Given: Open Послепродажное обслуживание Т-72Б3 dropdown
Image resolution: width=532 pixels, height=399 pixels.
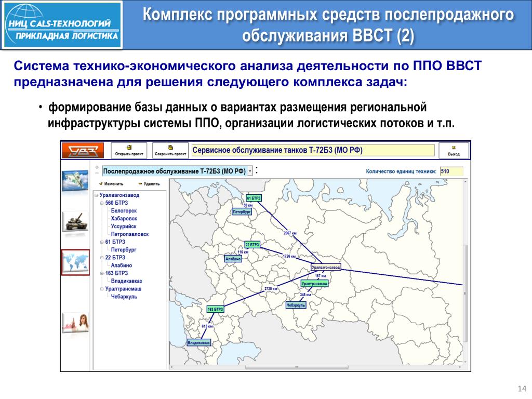Looking at the screenshot, I should point(250,171).
